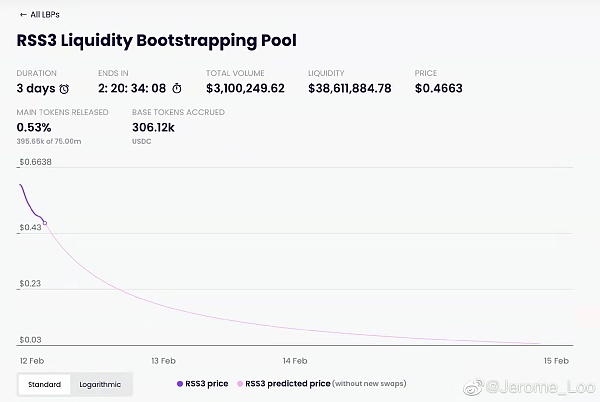Click the (without new swaps) note

click(x=369, y=384)
